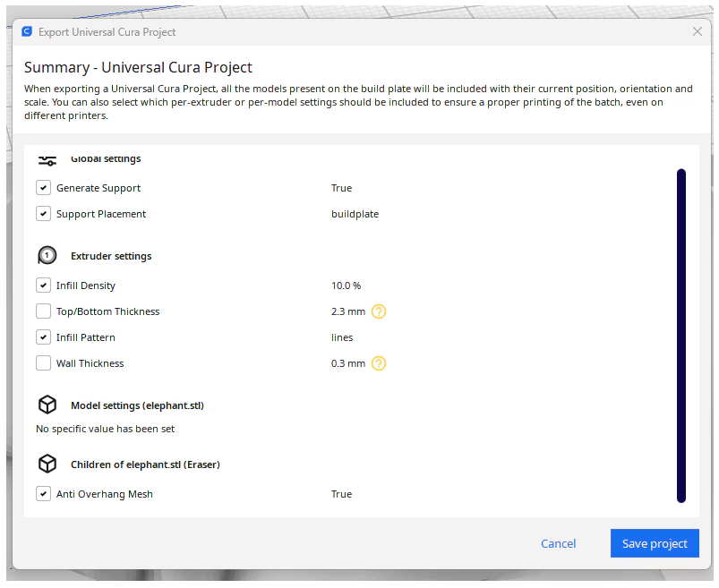The height and width of the screenshot is (588, 719).
Task: Click the help icon beside Top/Bottom Thickness
Action: (x=379, y=311)
